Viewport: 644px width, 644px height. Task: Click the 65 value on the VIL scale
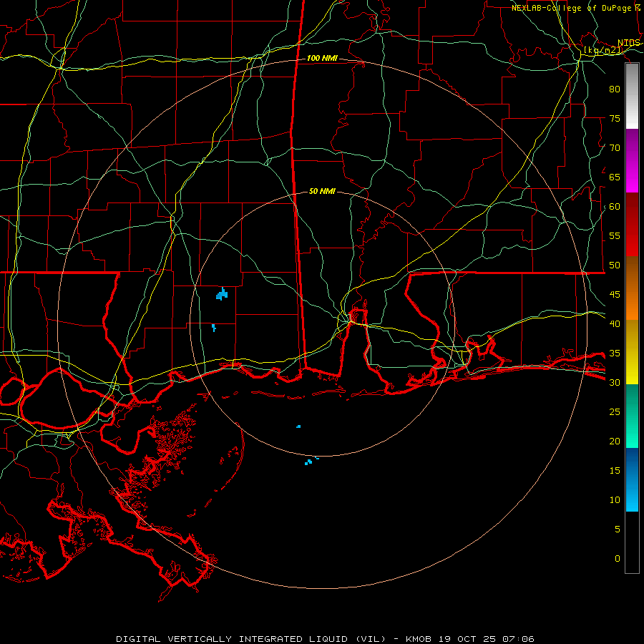coord(615,177)
